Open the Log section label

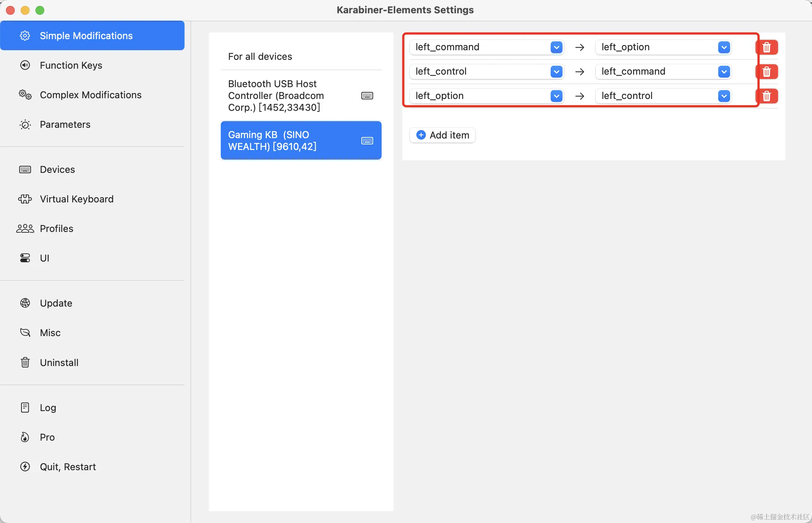point(48,408)
